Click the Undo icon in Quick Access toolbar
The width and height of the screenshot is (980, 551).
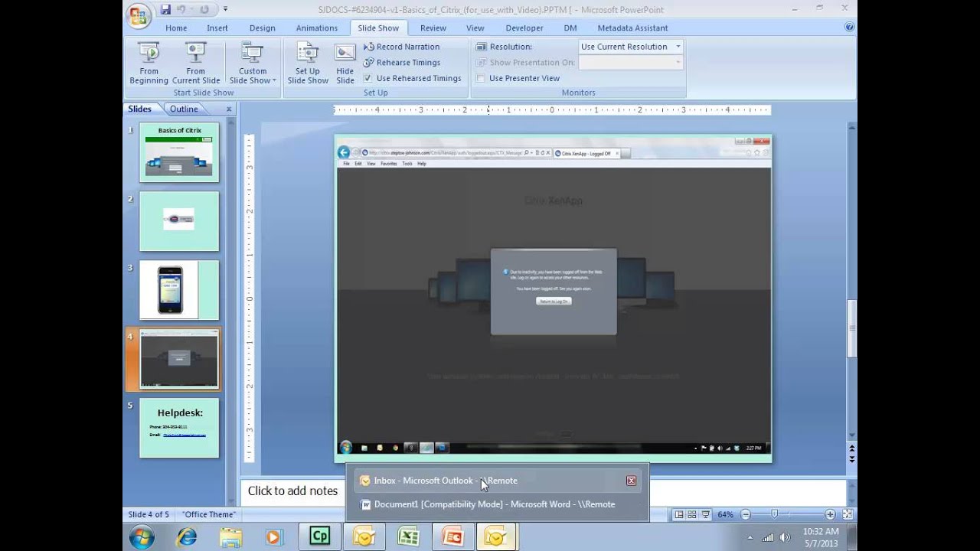point(181,9)
